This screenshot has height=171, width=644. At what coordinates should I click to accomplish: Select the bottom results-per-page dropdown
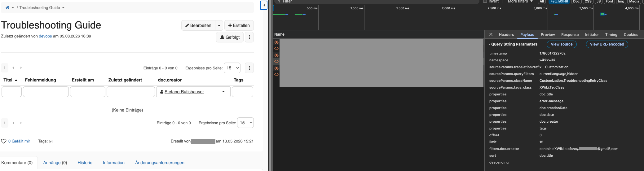[245, 123]
